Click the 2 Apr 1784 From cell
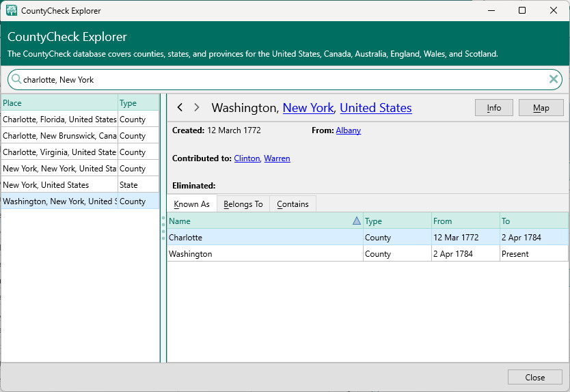570x392 pixels. click(x=465, y=253)
